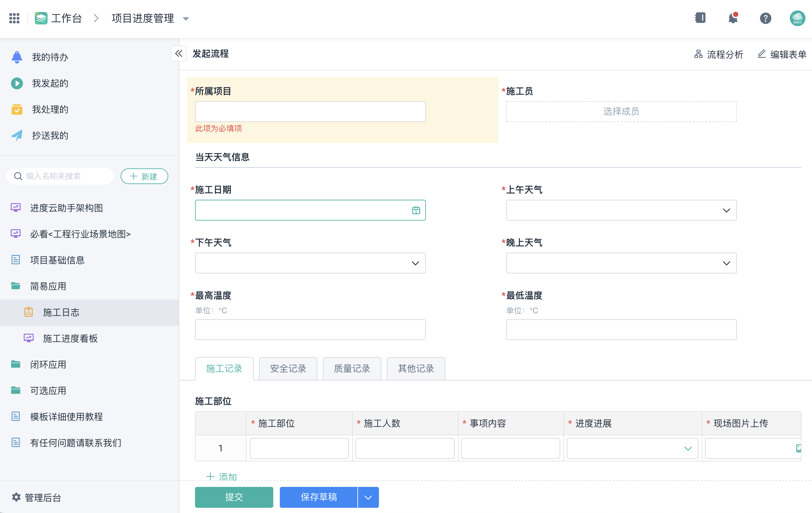Click the notification bell icon
Screen dimensions: 812x513
coord(733,18)
